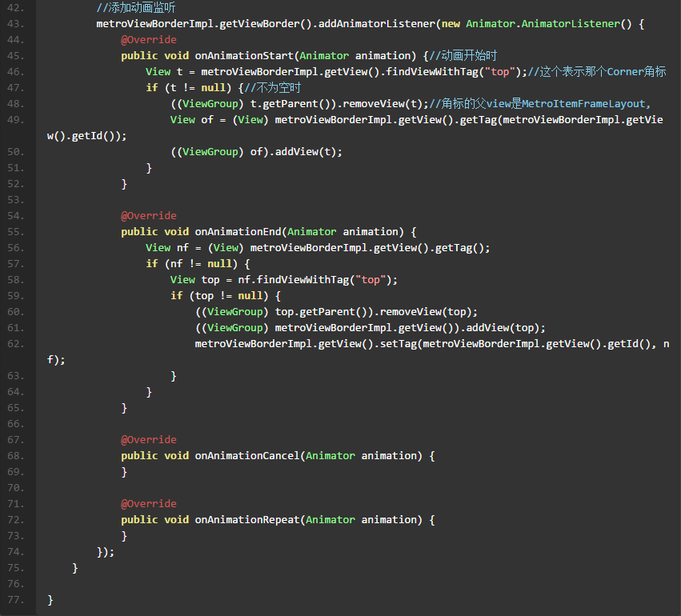Image resolution: width=681 pixels, height=616 pixels.
Task: Click getTag() on line 56
Action: click(x=459, y=248)
